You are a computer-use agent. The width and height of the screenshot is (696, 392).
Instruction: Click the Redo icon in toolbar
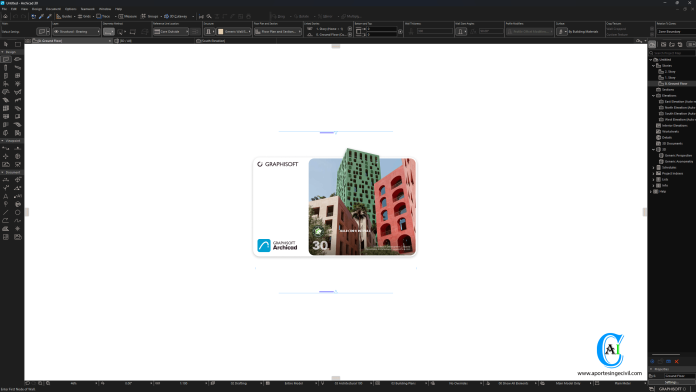point(24,16)
